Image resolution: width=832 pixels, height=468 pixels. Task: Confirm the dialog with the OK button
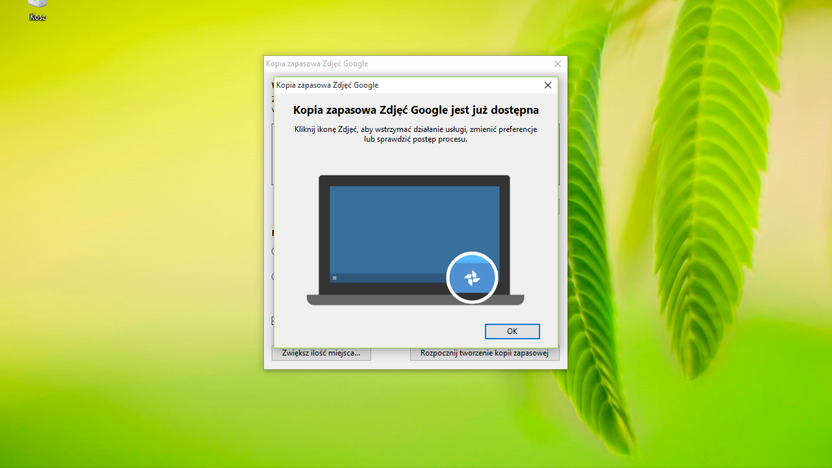(x=512, y=331)
